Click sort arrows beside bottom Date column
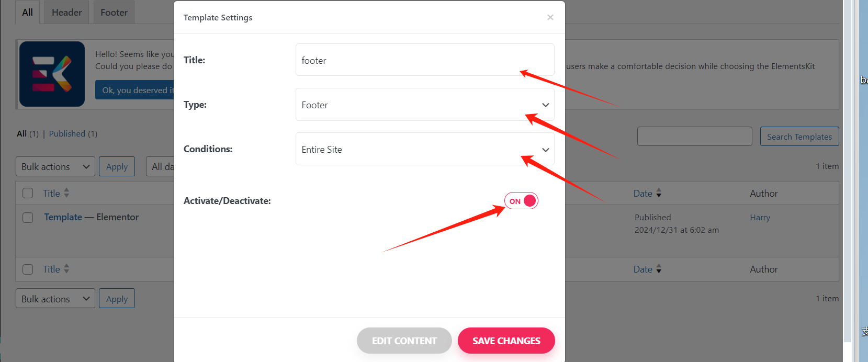 point(659,269)
